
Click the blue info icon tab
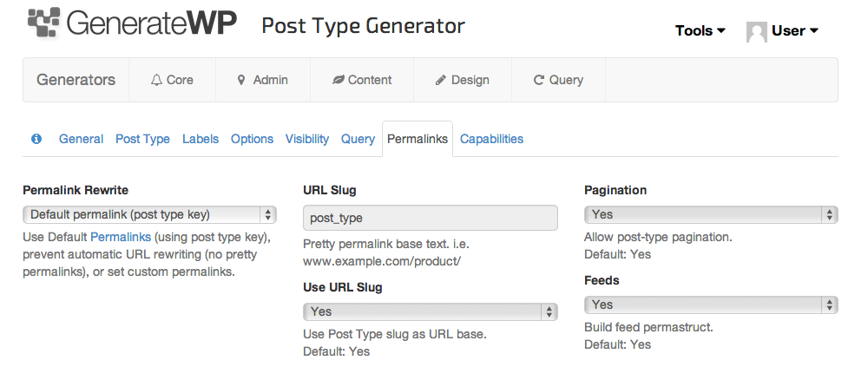click(x=36, y=139)
